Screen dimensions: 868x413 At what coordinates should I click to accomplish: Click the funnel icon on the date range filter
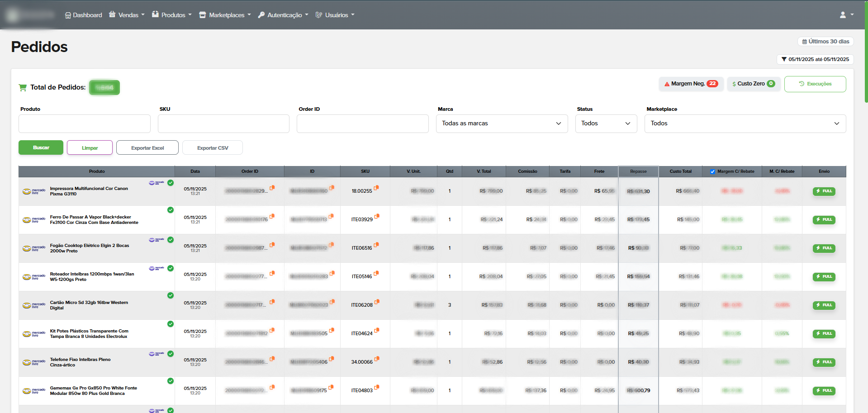[x=784, y=59]
